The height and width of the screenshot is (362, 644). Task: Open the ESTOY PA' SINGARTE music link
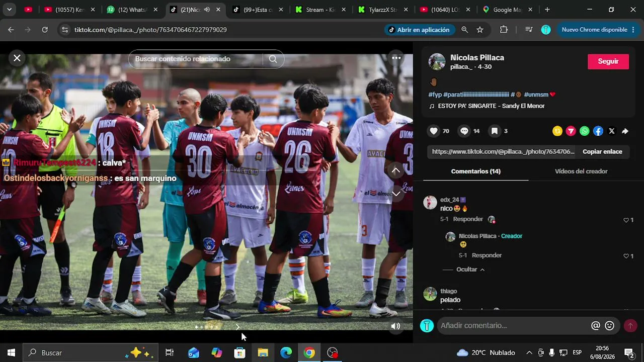pyautogui.click(x=491, y=106)
